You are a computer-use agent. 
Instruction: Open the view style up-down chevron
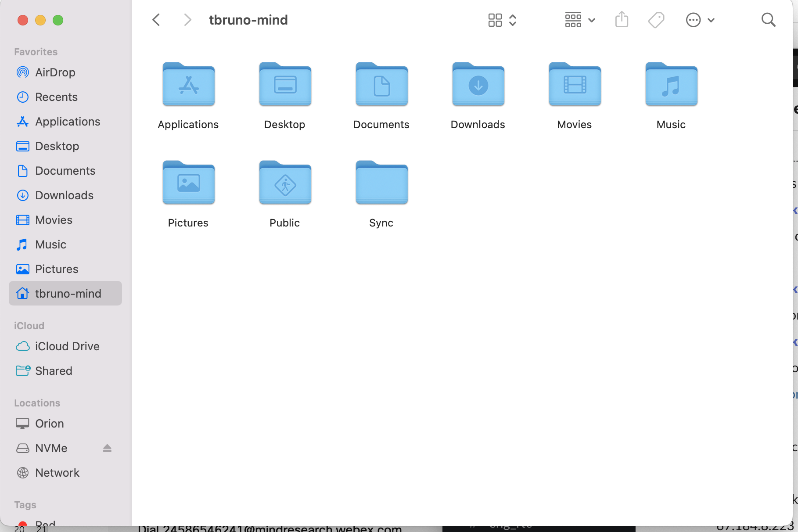point(513,20)
